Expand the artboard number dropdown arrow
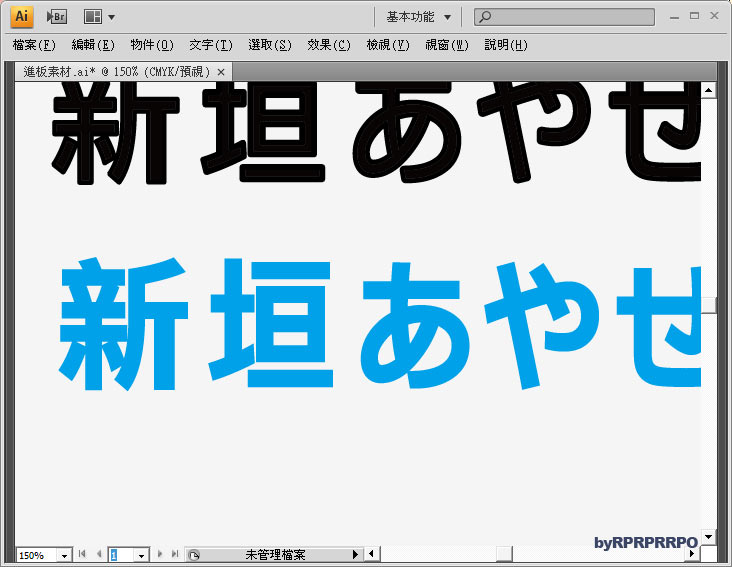The height and width of the screenshot is (567, 732). pos(141,555)
